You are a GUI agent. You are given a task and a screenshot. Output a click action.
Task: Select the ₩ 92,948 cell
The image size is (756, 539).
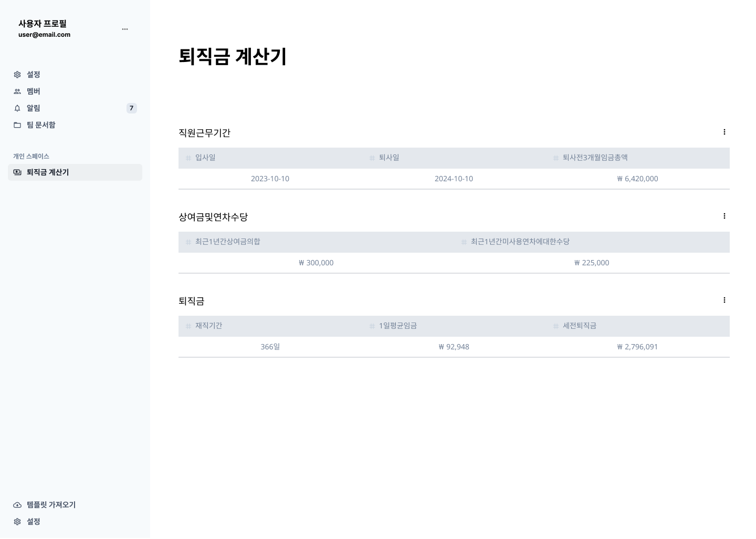(454, 347)
